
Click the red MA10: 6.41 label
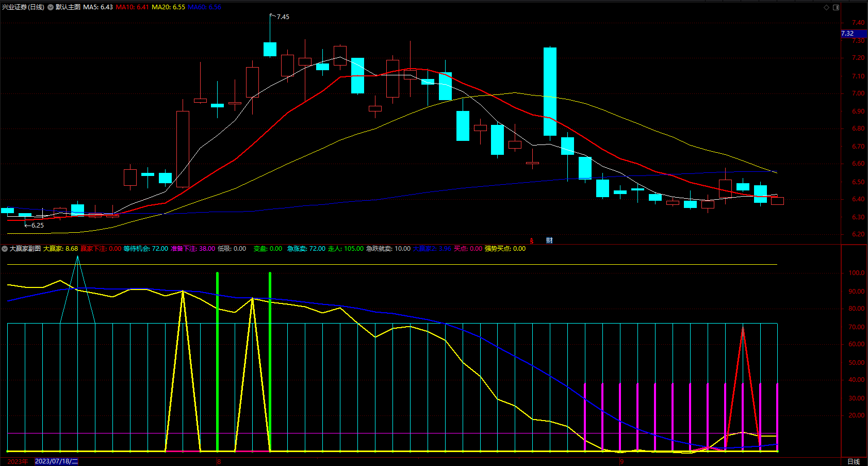click(x=132, y=7)
